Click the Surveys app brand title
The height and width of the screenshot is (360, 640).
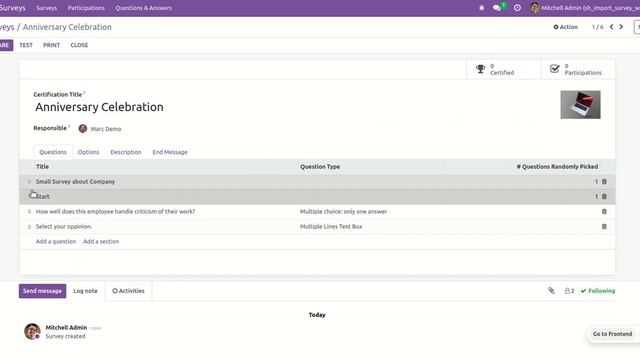click(12, 8)
